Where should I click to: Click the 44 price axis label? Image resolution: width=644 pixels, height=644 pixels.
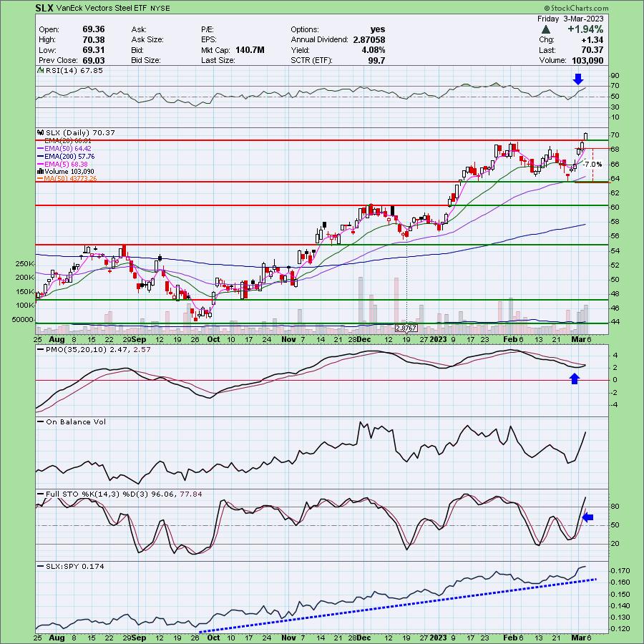[x=615, y=322]
